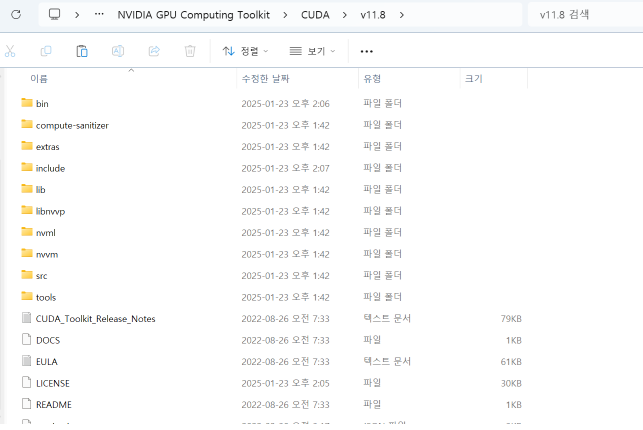Click the Cut scissors icon
Screen dimensions: 643x430
[10, 51]
